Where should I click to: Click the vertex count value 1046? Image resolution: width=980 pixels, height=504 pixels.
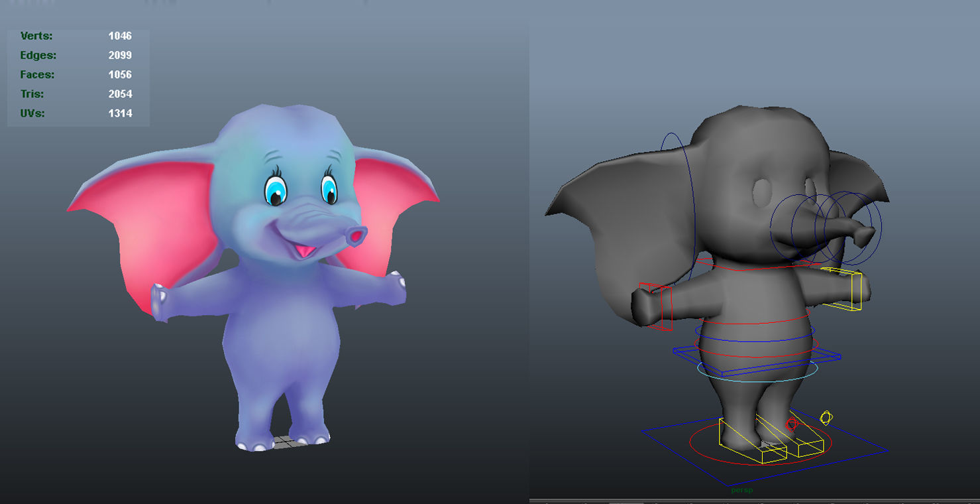[x=120, y=36]
